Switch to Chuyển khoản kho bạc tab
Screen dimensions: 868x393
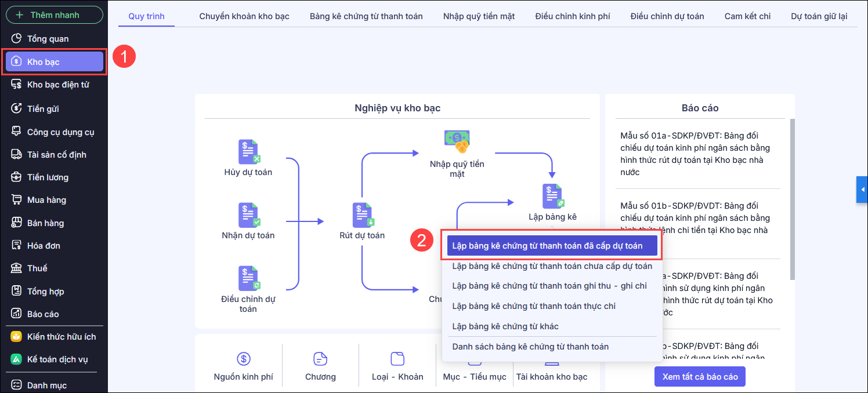[244, 16]
